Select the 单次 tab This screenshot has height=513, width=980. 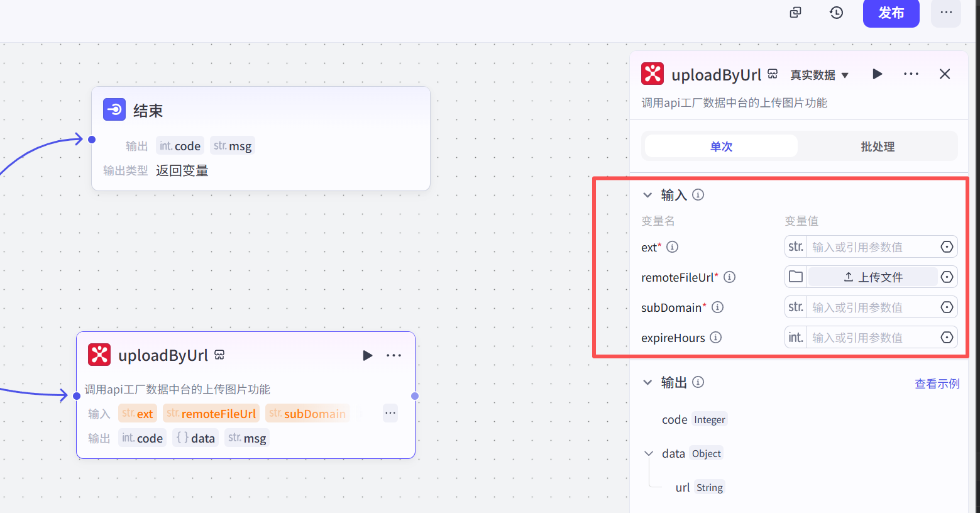tap(721, 146)
